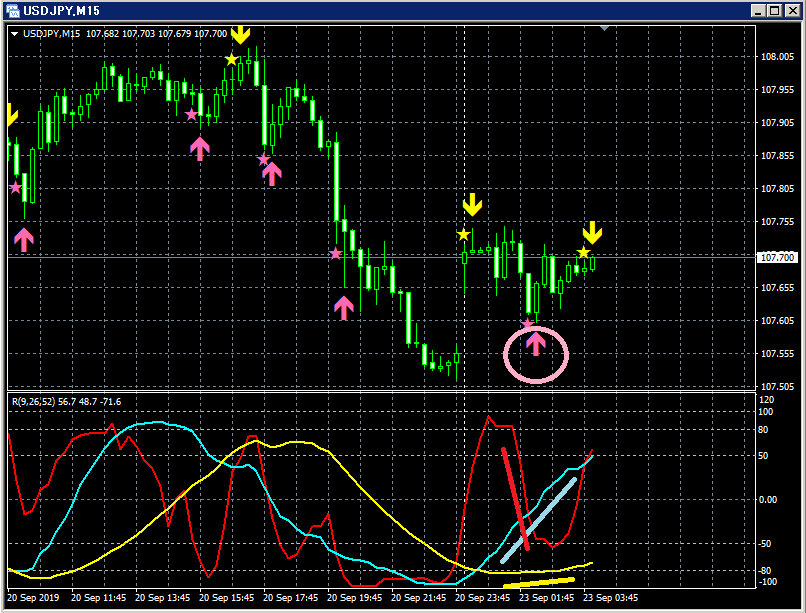Screen dimensions: 806x613
Task: Click the 20 Sep 23:45 time axis label
Action: [483, 598]
